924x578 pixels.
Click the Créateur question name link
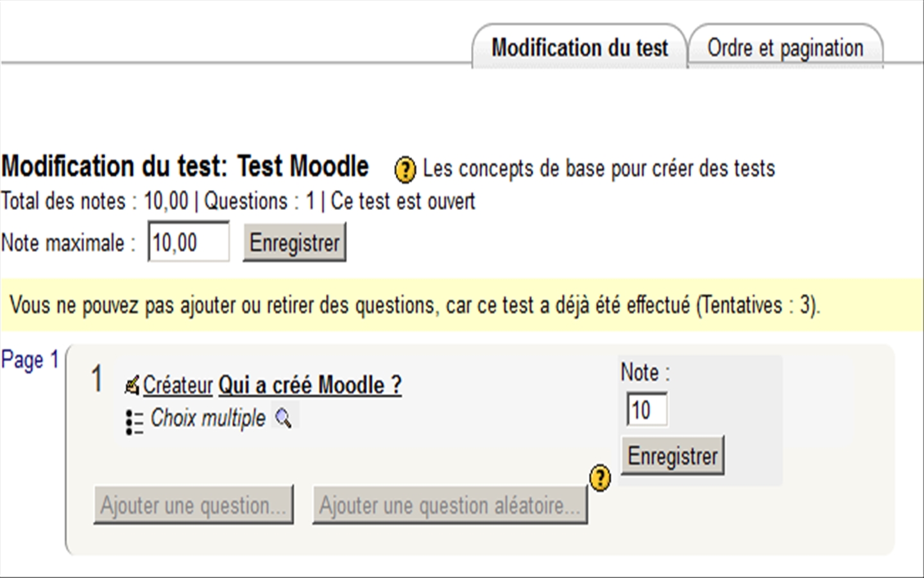click(178, 385)
